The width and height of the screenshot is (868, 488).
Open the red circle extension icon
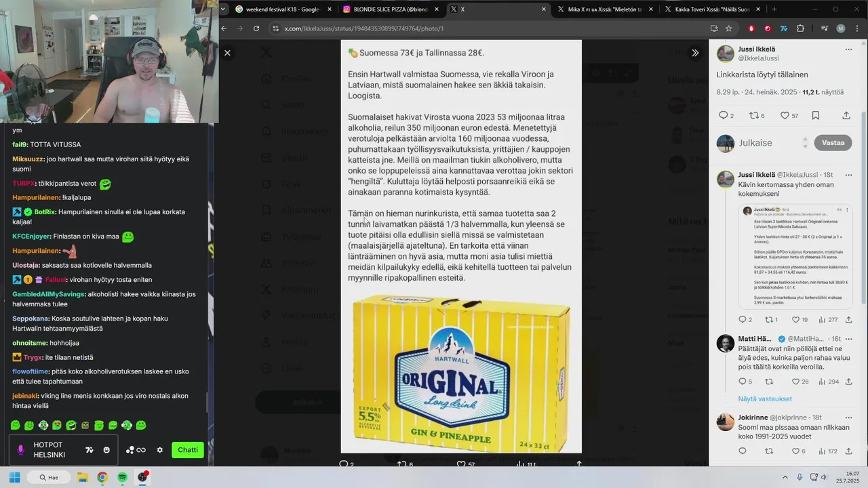tap(768, 28)
